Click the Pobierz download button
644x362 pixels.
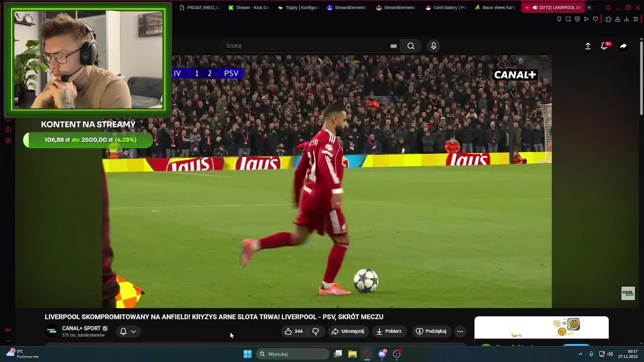[x=389, y=331]
